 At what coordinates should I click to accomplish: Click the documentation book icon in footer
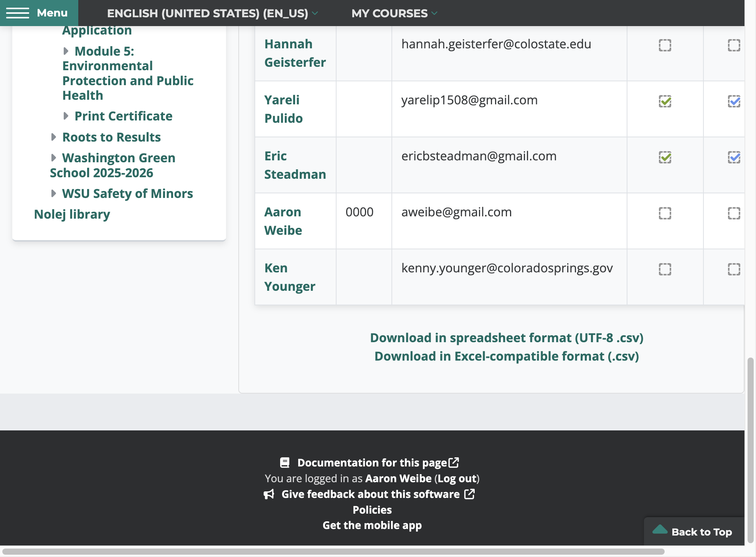285,463
